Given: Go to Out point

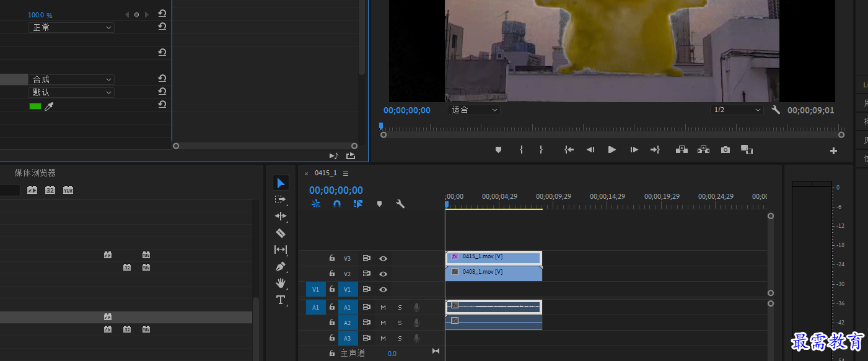Looking at the screenshot, I should coord(655,150).
